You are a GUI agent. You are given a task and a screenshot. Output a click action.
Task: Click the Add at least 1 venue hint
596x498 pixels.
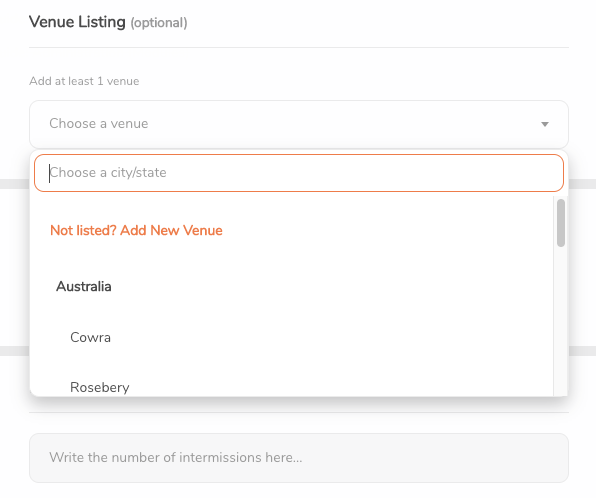(84, 81)
